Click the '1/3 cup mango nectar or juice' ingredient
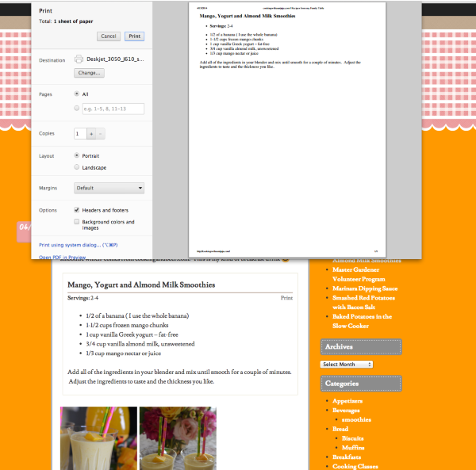Screen dimensions: 476x470 click(123, 353)
